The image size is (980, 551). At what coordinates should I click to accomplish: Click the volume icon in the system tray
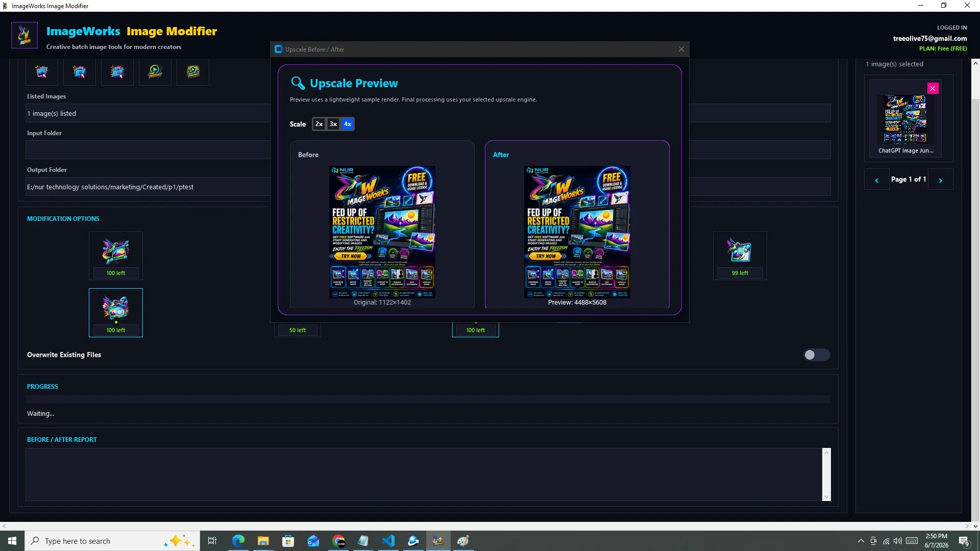(898, 541)
